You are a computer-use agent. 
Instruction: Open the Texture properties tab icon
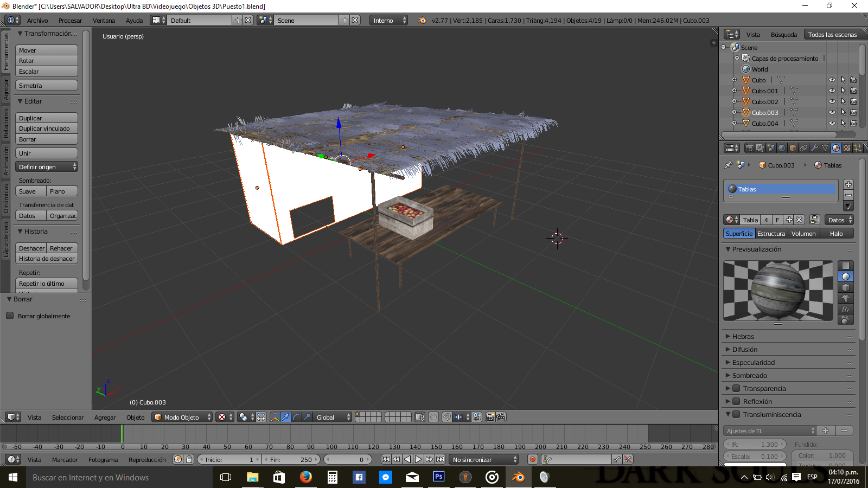tap(847, 148)
